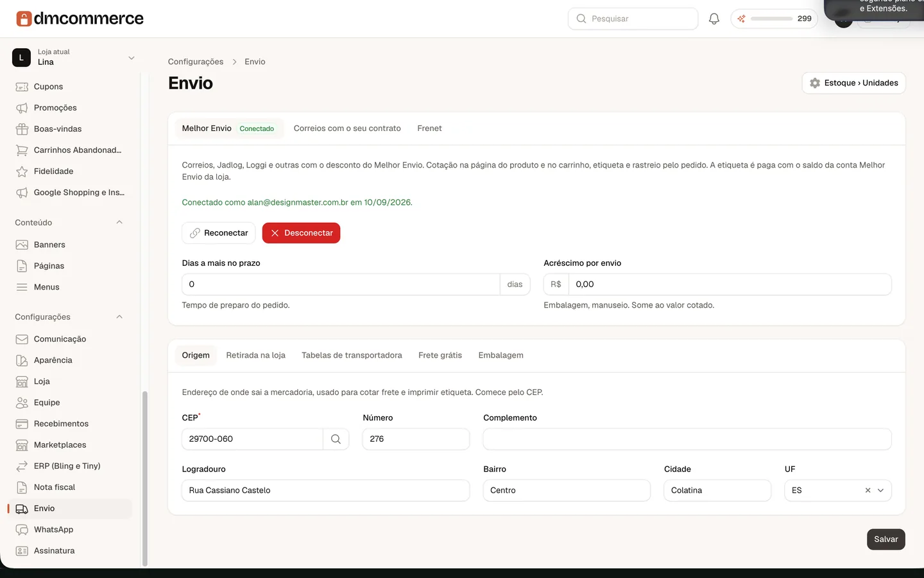Click the WhatsApp chat icon

click(x=22, y=530)
